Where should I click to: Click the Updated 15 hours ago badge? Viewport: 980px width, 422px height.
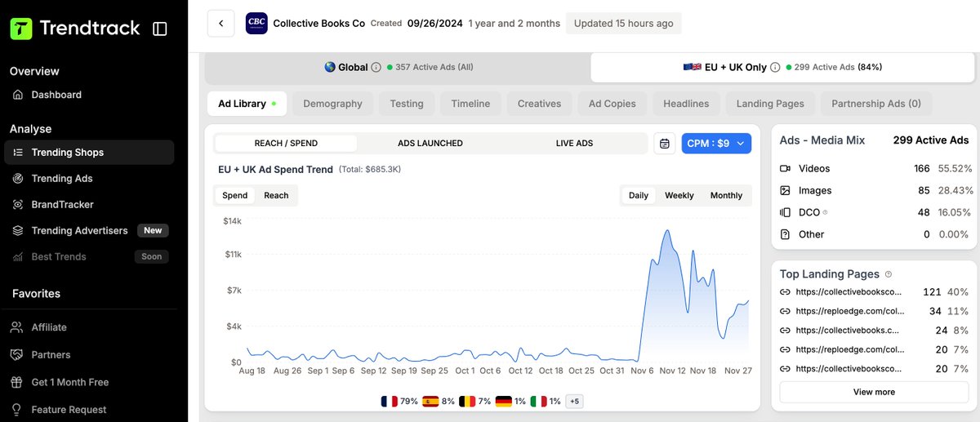pos(623,23)
